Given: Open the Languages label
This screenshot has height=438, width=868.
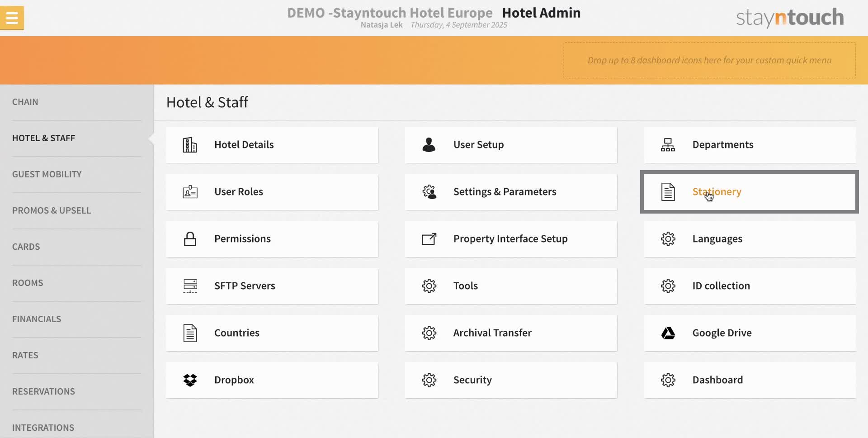Looking at the screenshot, I should 717,239.
